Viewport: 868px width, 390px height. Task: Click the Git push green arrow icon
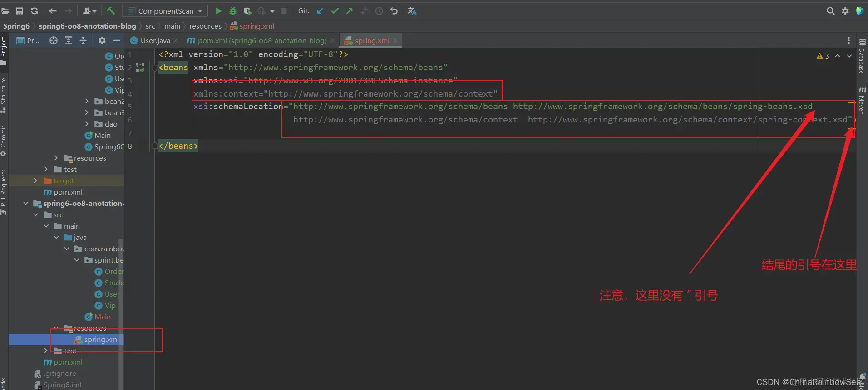click(349, 11)
